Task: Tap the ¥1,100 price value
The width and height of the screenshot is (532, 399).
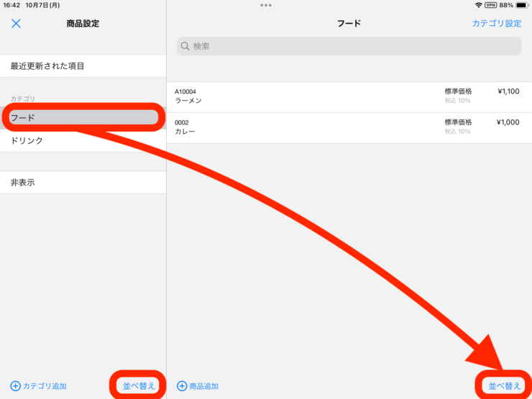Action: click(x=508, y=91)
